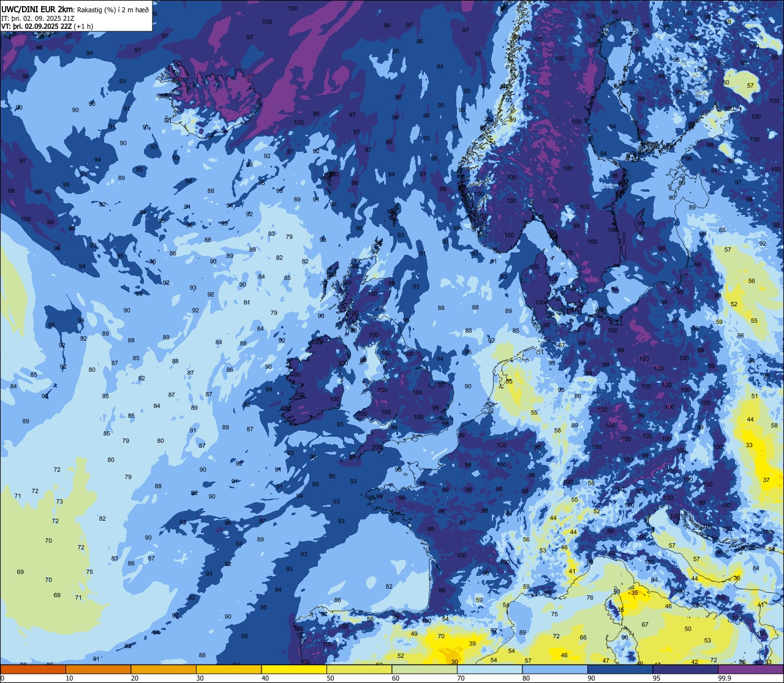Click the '80' legend scale label
Viewport: 784px width, 683px height.
point(526,678)
